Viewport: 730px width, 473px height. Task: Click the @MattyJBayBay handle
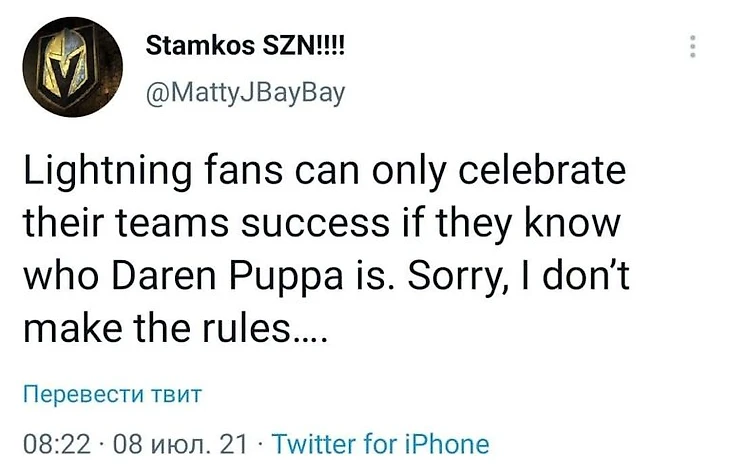(245, 93)
